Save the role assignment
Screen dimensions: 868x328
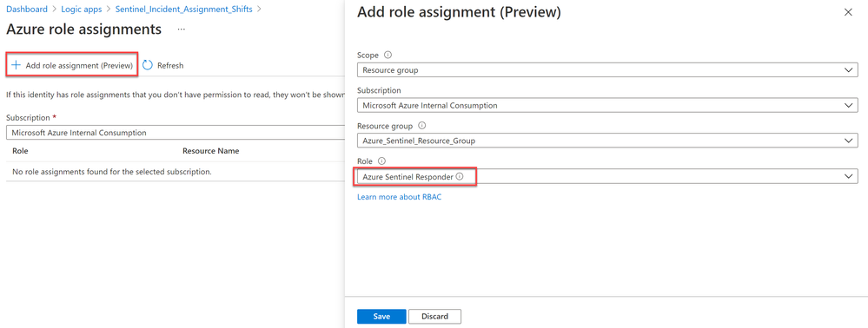coord(381,317)
